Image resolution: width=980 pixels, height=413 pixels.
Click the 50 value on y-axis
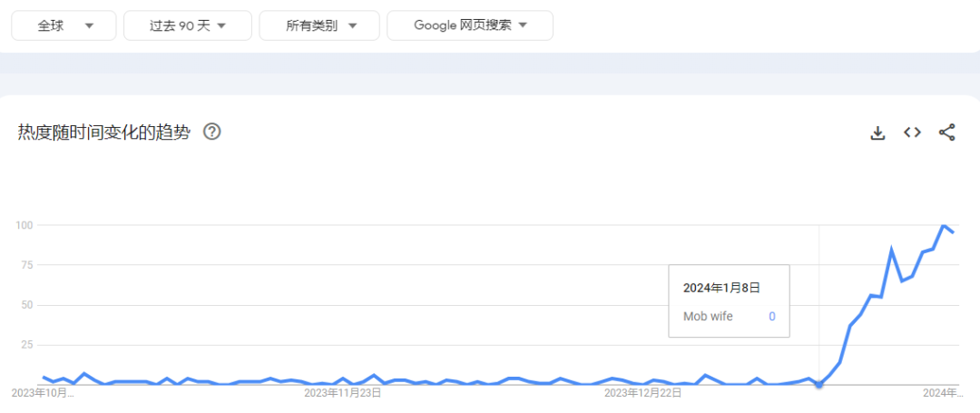point(26,305)
